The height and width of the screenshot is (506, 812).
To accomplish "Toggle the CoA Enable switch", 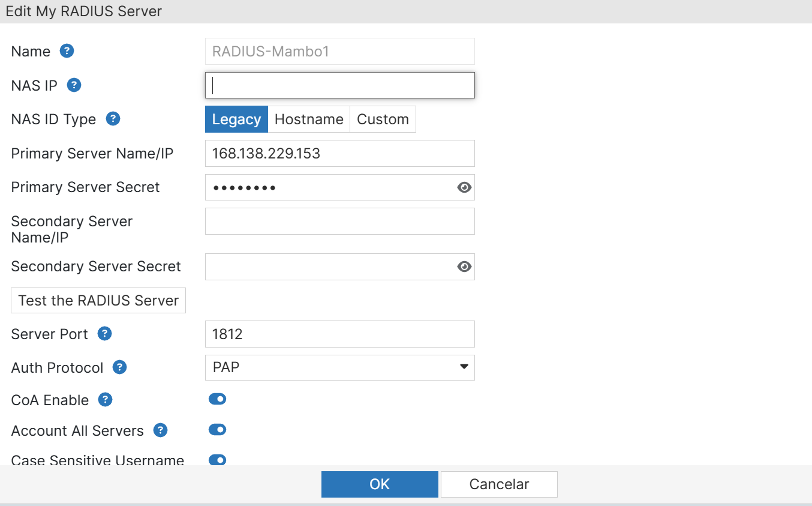I will [217, 399].
